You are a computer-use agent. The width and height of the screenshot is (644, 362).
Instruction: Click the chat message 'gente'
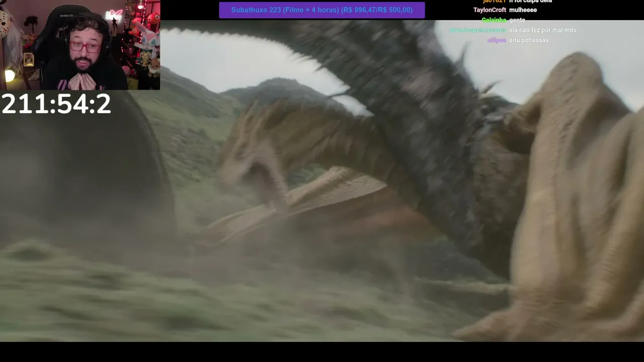click(x=517, y=20)
